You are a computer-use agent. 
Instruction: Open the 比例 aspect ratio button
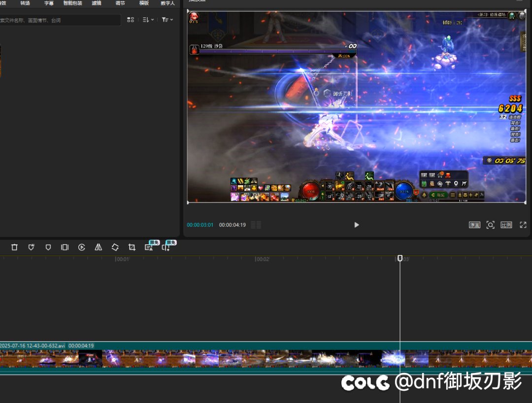point(506,225)
